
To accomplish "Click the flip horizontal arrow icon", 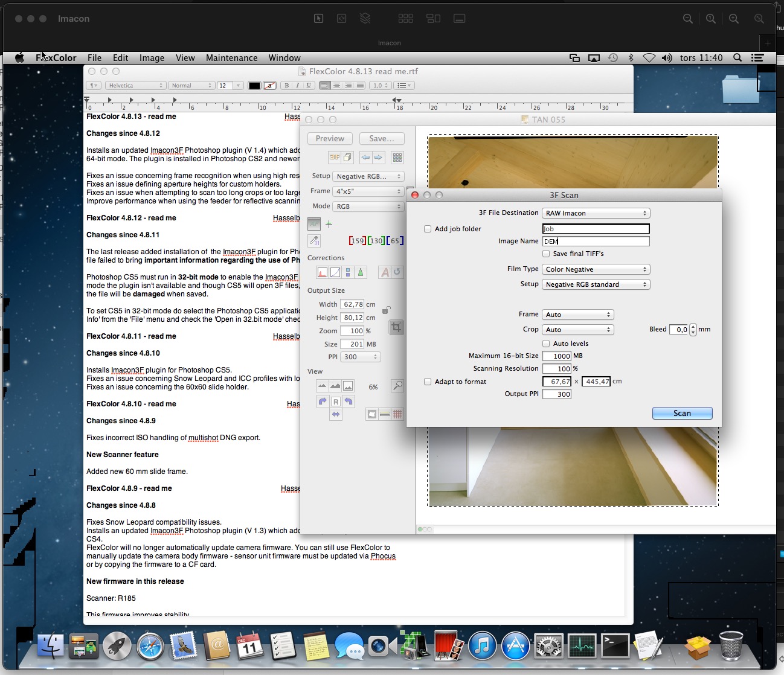I will (336, 414).
